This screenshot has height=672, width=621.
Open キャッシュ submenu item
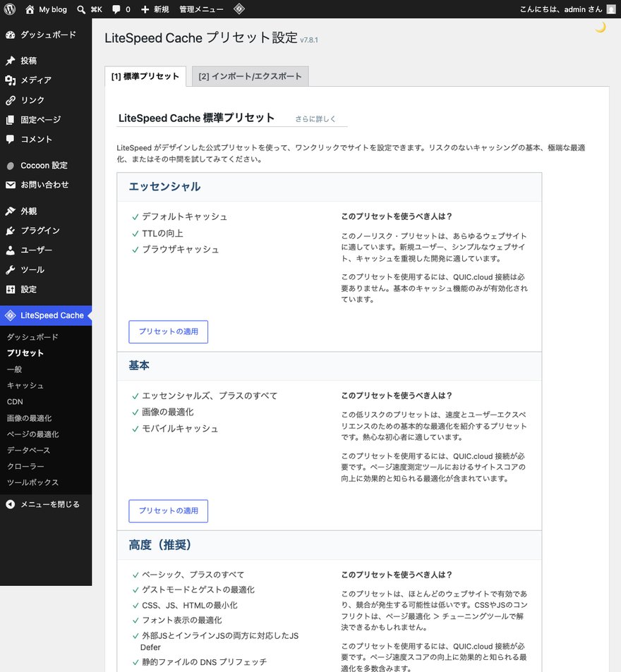(25, 386)
